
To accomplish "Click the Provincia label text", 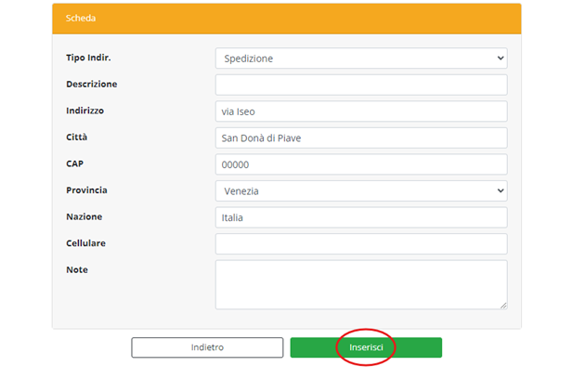I will click(x=86, y=189).
